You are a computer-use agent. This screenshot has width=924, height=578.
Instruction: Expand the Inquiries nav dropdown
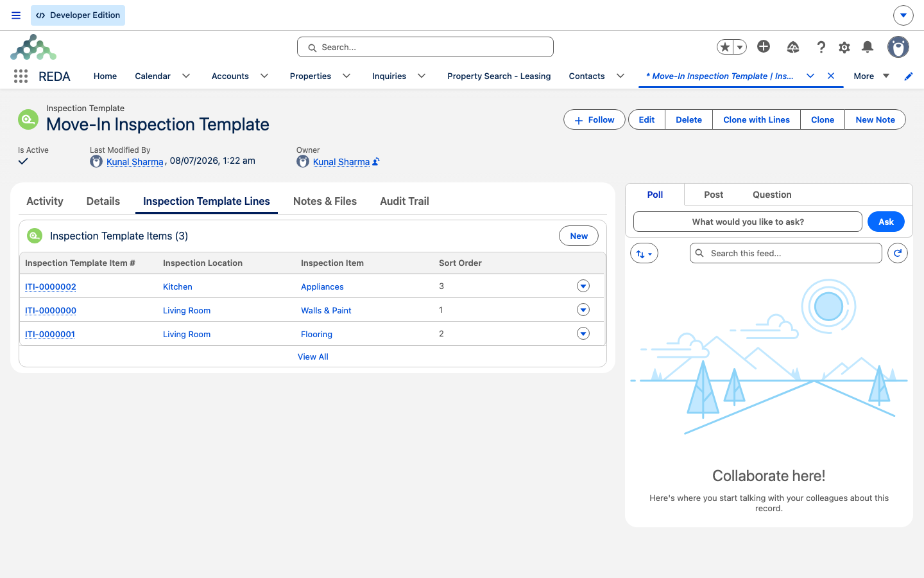tap(422, 76)
